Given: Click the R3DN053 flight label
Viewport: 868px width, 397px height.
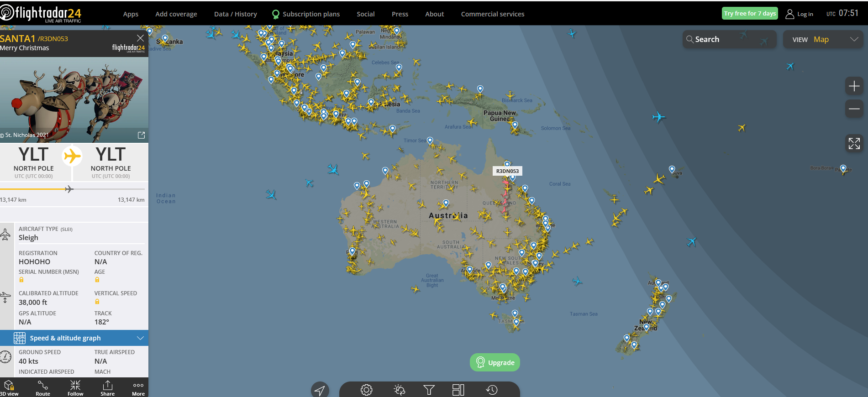Looking at the screenshot, I should [x=507, y=171].
